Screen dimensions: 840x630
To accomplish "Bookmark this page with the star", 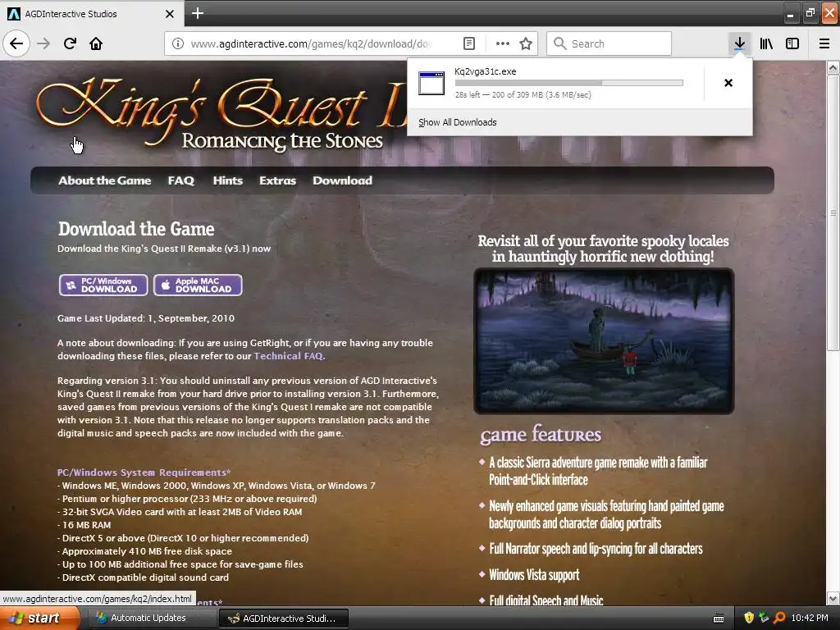I will pos(526,43).
